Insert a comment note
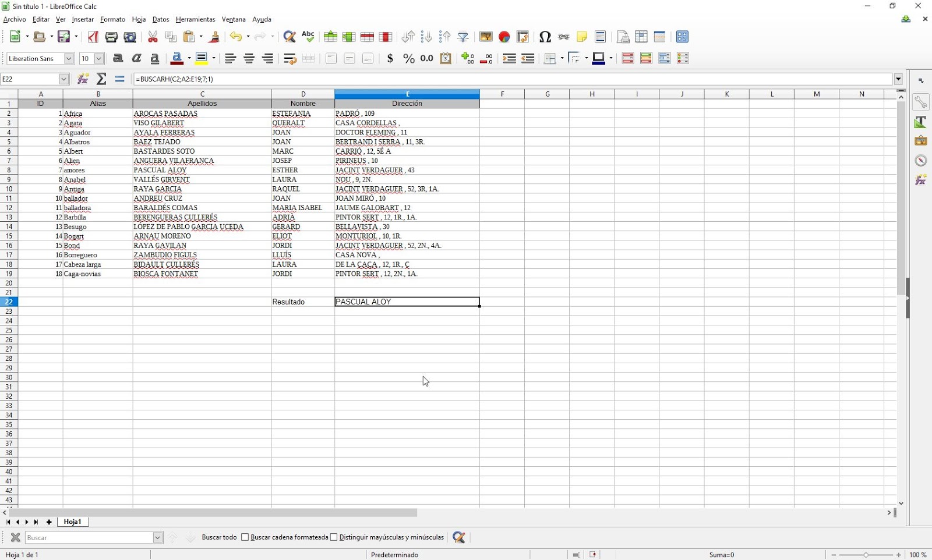The height and width of the screenshot is (560, 932). pos(582,37)
